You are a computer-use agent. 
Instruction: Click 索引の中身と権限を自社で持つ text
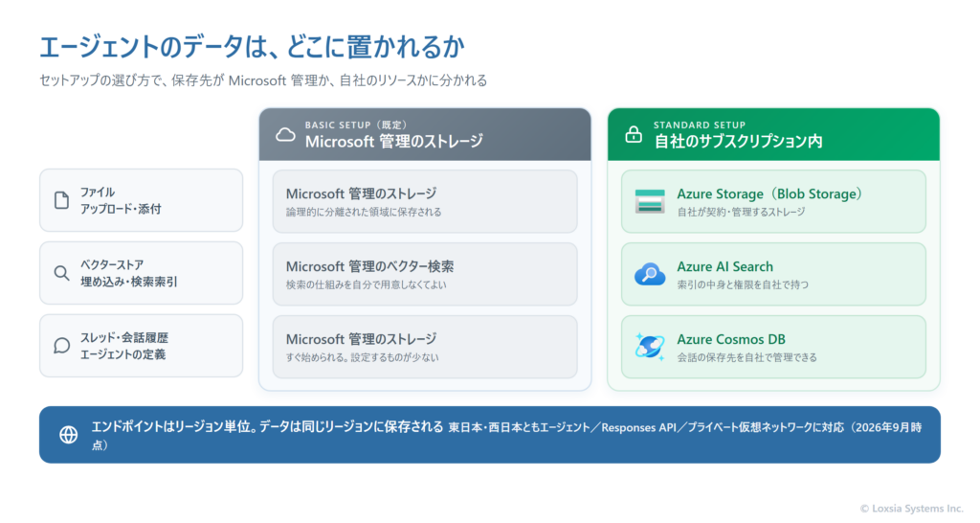coord(743,284)
